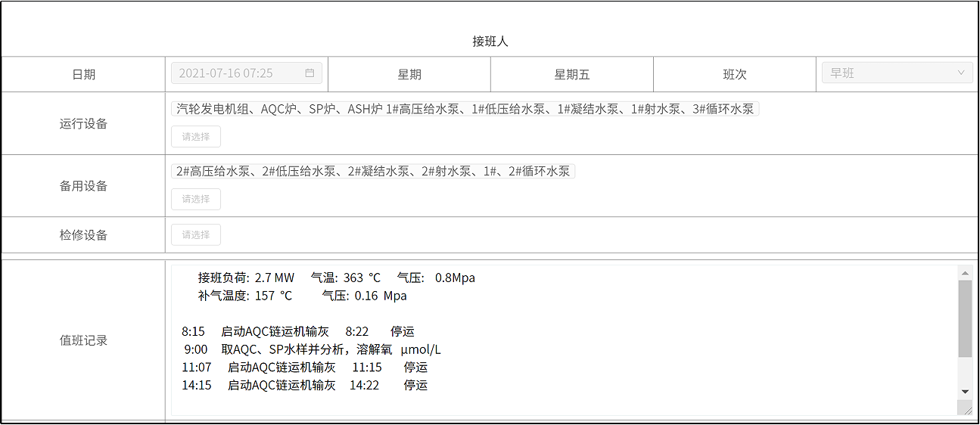Image resolution: width=980 pixels, height=425 pixels.
Task: Click the running equipment tag starting with 汽轮发电机组
Action: click(x=465, y=109)
